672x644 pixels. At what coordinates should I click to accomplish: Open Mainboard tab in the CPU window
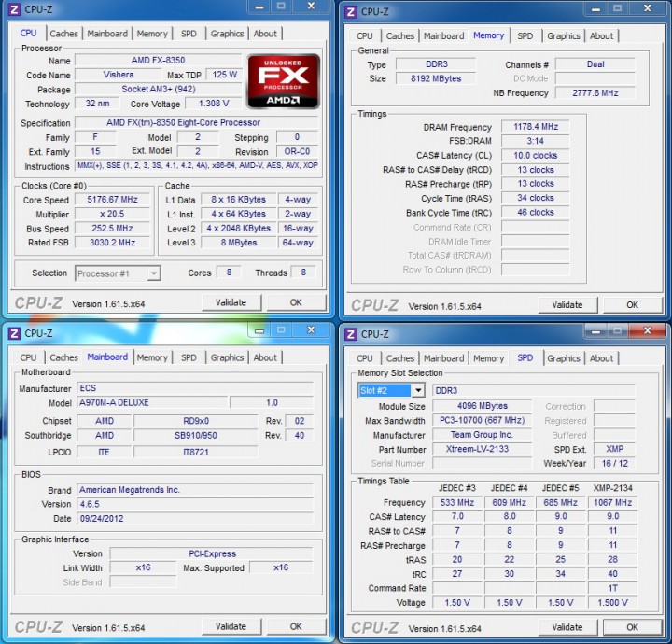[x=107, y=34]
